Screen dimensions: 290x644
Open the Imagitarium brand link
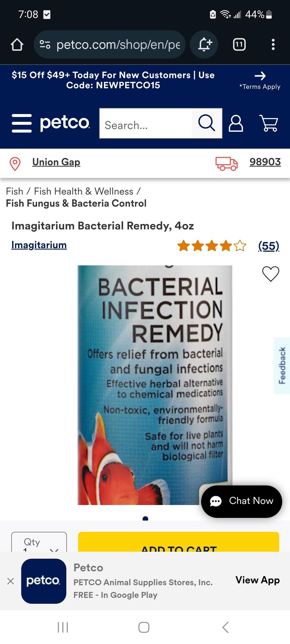(x=39, y=245)
